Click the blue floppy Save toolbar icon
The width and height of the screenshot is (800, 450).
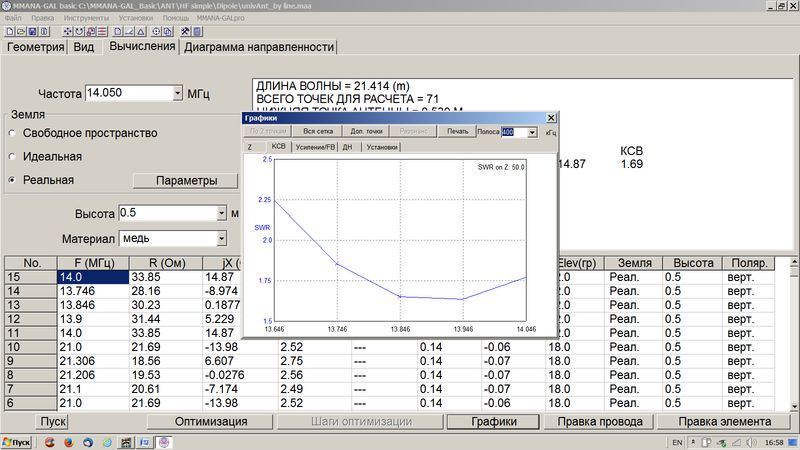point(32,31)
